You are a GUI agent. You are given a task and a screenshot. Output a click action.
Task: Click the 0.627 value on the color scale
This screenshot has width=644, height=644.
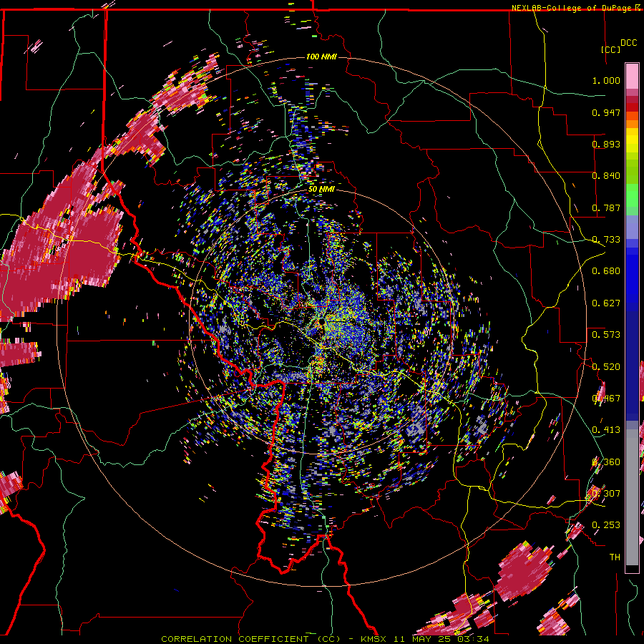[x=606, y=303]
